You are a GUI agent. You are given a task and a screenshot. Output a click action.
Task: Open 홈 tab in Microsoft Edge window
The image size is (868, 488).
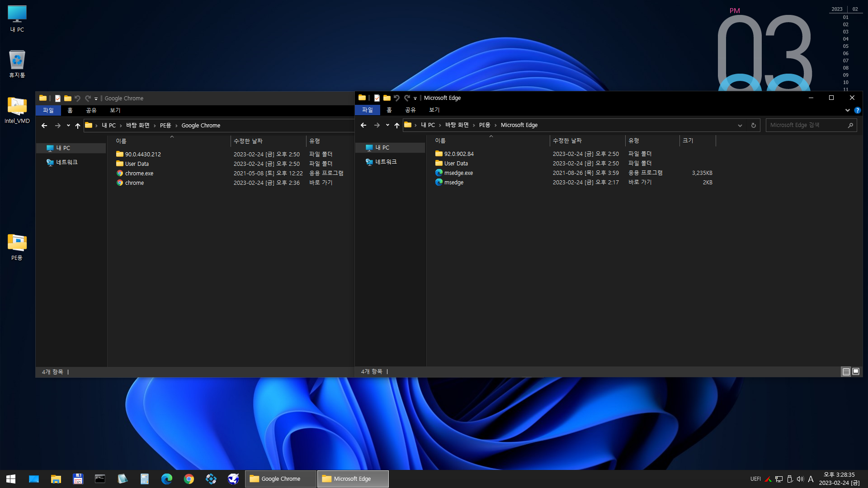click(x=389, y=110)
